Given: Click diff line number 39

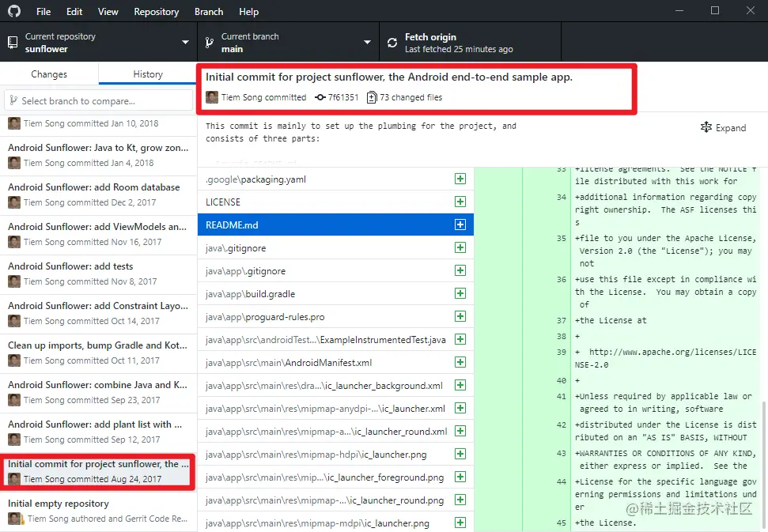Looking at the screenshot, I should coord(562,352).
